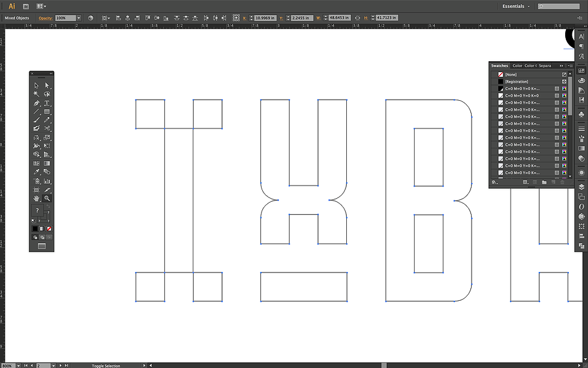588x368 pixels.
Task: Create a New Color Group folder
Action: (x=544, y=182)
